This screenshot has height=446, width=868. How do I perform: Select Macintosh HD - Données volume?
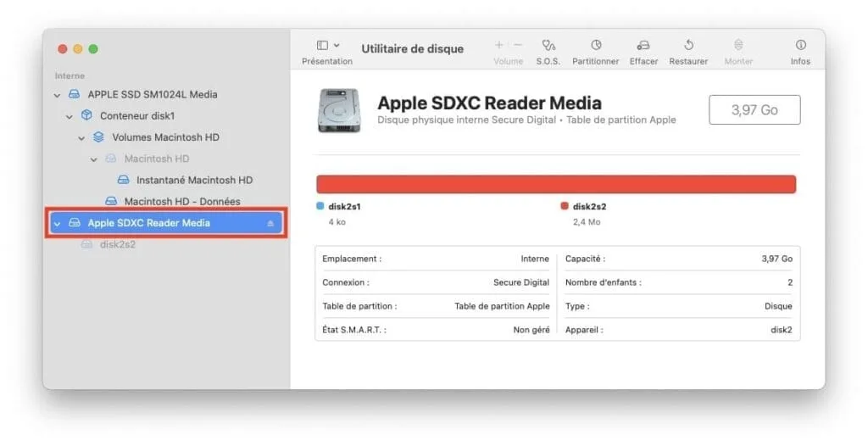[182, 201]
